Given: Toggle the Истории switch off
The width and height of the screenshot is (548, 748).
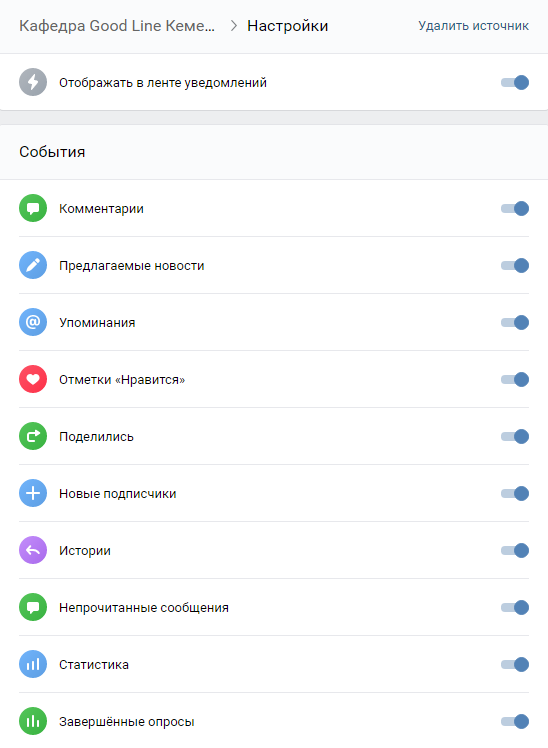Looking at the screenshot, I should [x=515, y=551].
